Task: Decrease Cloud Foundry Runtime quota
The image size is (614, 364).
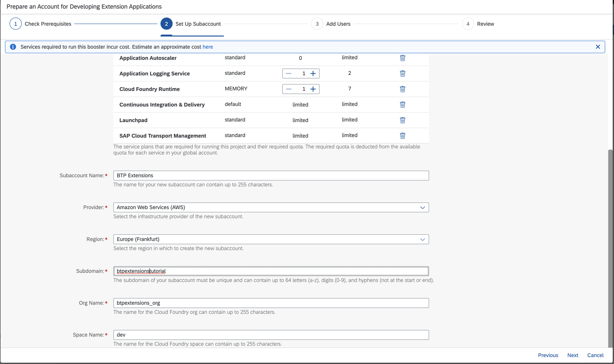Action: 289,89
